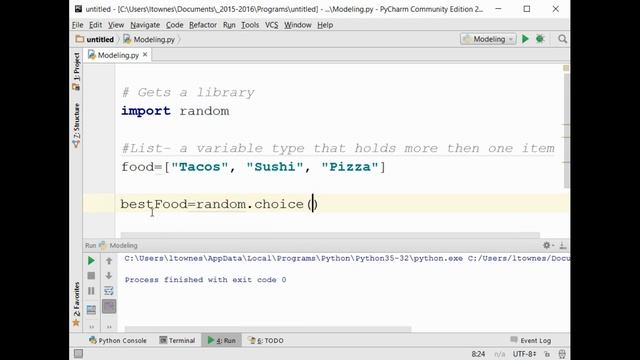Click the Run output horizontal scrollbar
The width and height of the screenshot is (640, 360).
pyautogui.click(x=268, y=329)
